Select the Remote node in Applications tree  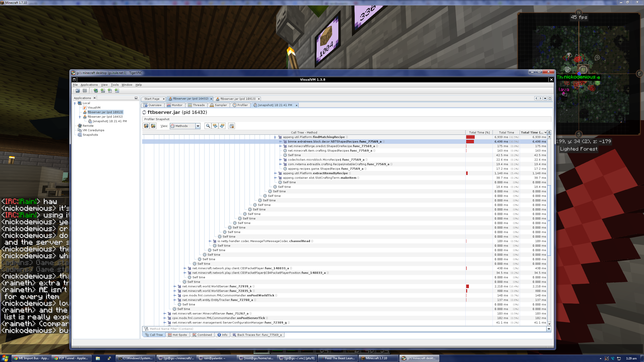click(88, 126)
